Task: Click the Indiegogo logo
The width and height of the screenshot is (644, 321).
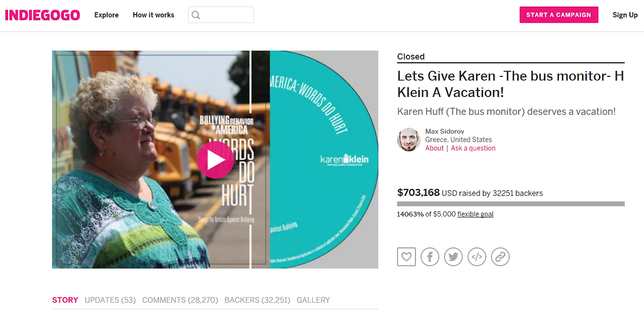Action: pyautogui.click(x=42, y=15)
